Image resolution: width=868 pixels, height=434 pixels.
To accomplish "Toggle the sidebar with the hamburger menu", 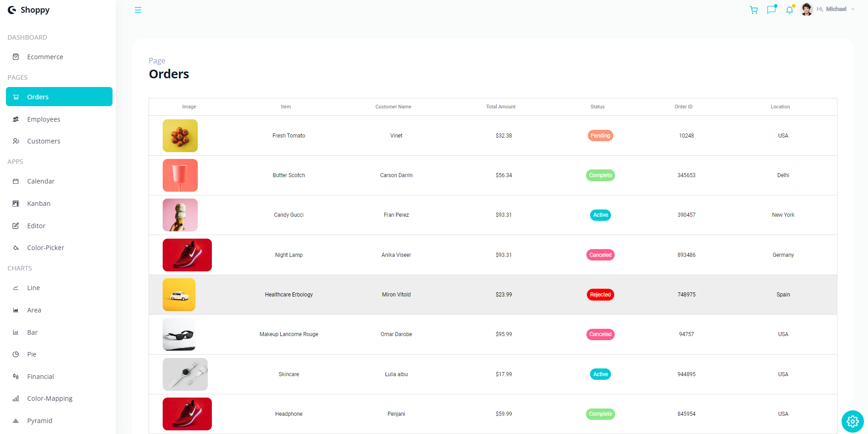I will point(138,10).
